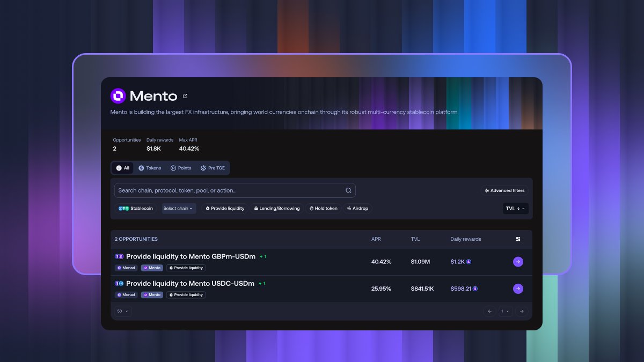Click the 40.42% APR value in table
The height and width of the screenshot is (362, 644).
click(x=382, y=262)
